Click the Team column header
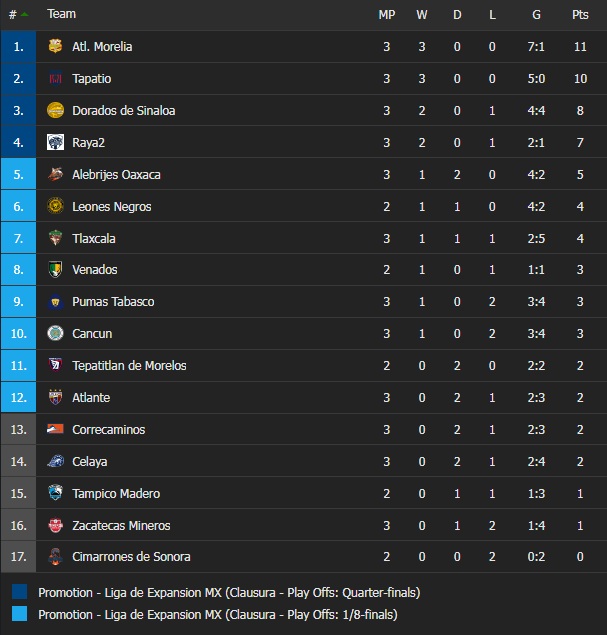This screenshot has height=635, width=607. click(x=61, y=14)
